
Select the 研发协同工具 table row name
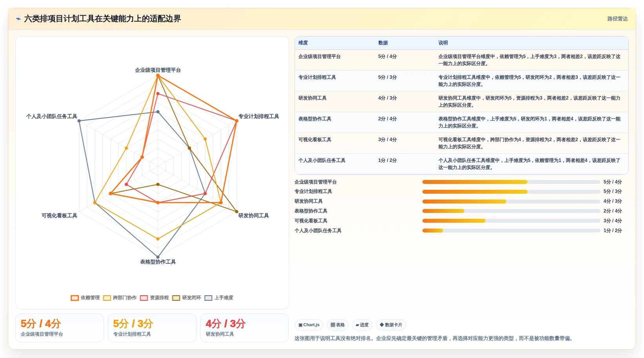pyautogui.click(x=313, y=98)
